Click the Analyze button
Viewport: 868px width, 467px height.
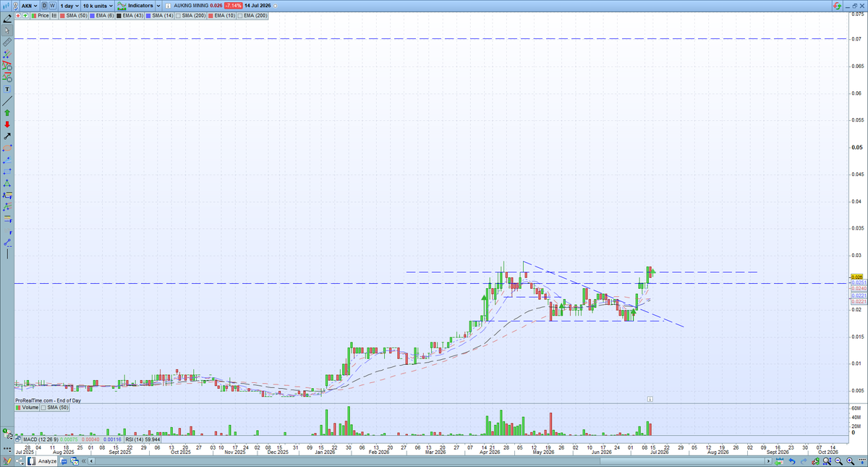pyautogui.click(x=41, y=461)
